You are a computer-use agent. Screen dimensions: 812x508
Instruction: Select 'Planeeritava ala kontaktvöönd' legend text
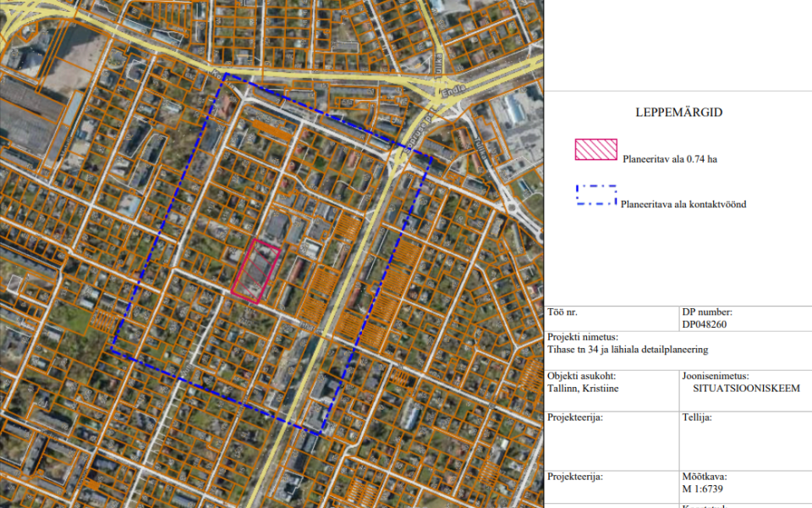tap(683, 204)
